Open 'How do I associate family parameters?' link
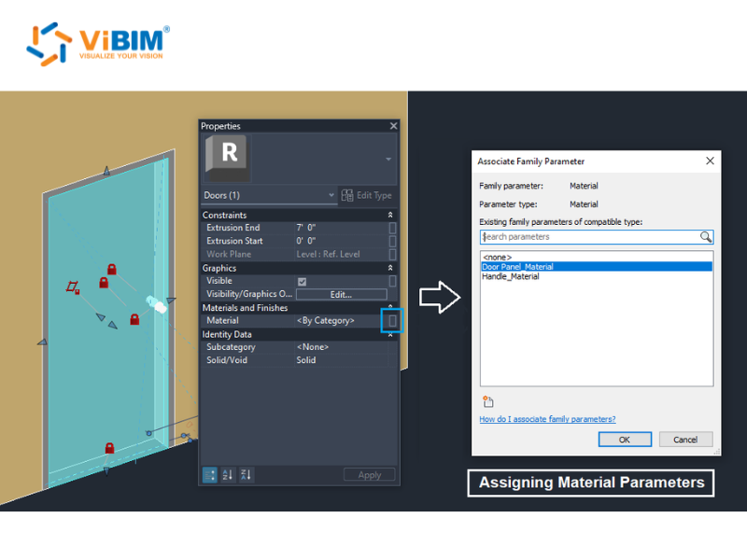 (x=547, y=419)
